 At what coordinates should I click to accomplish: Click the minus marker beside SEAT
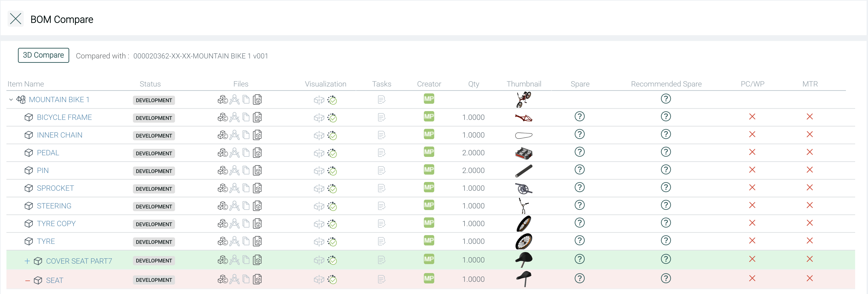point(27,280)
